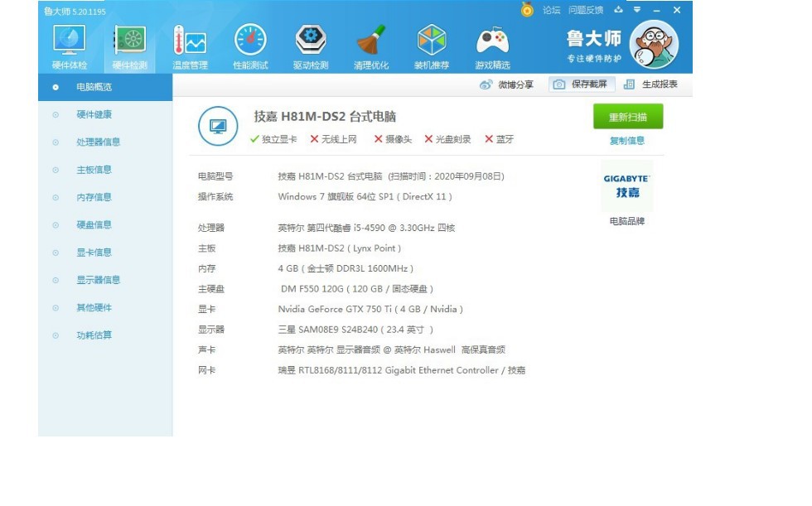Click the i5-4590 @ 3.30GHz processor text
Screen dimensions: 812x506
point(366,228)
